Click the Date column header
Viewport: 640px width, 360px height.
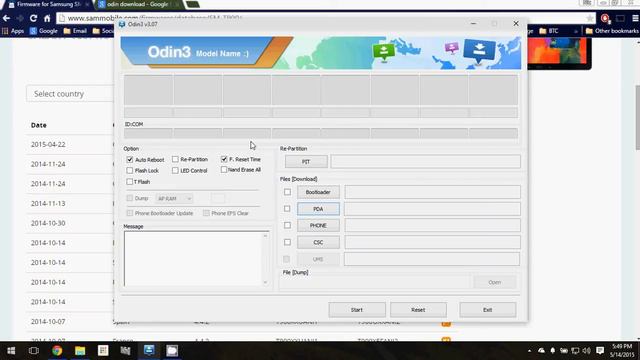(39, 125)
